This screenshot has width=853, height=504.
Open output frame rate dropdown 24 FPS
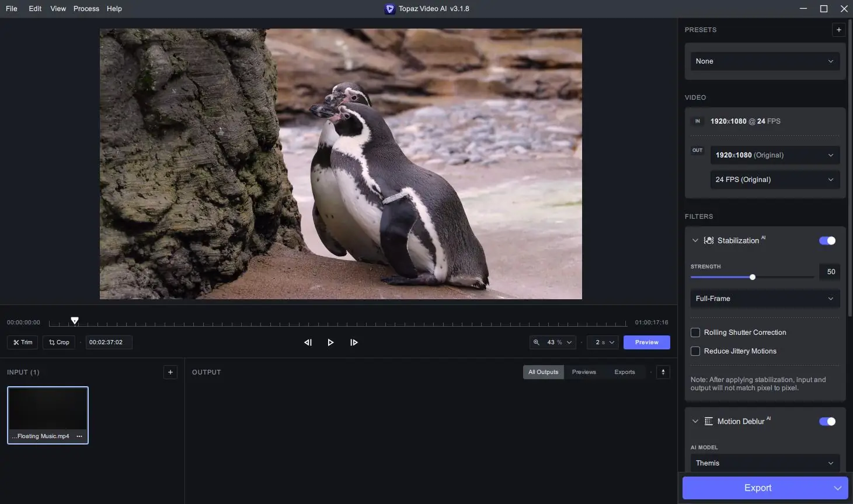775,180
